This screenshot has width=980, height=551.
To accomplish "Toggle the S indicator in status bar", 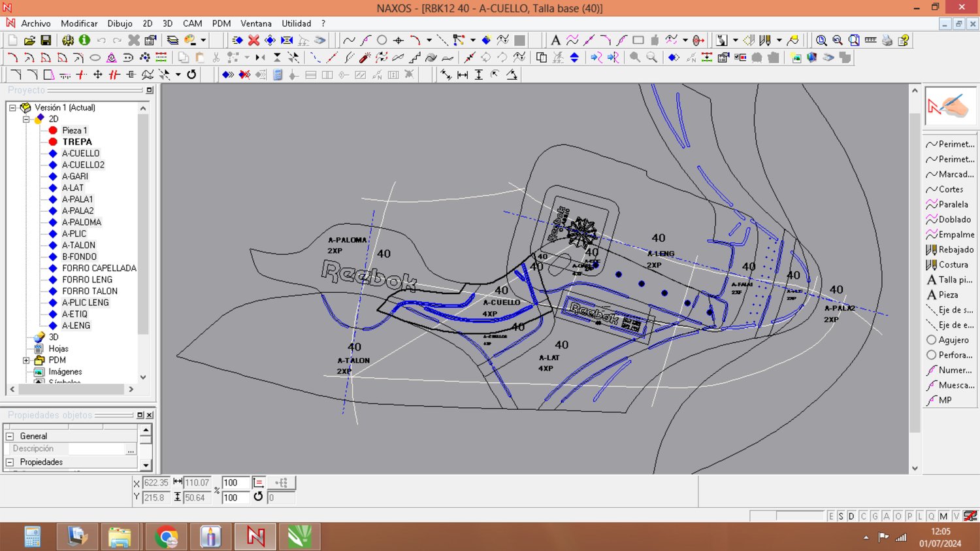I will (x=841, y=516).
